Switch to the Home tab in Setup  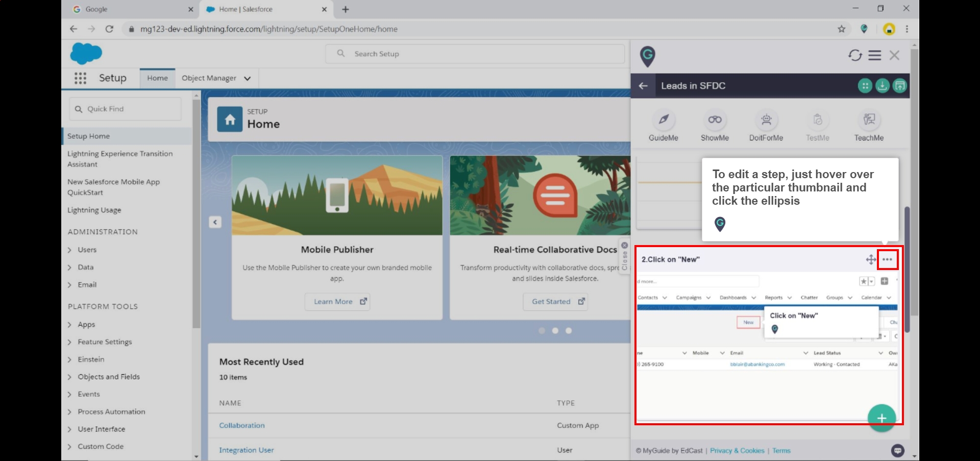pos(157,78)
